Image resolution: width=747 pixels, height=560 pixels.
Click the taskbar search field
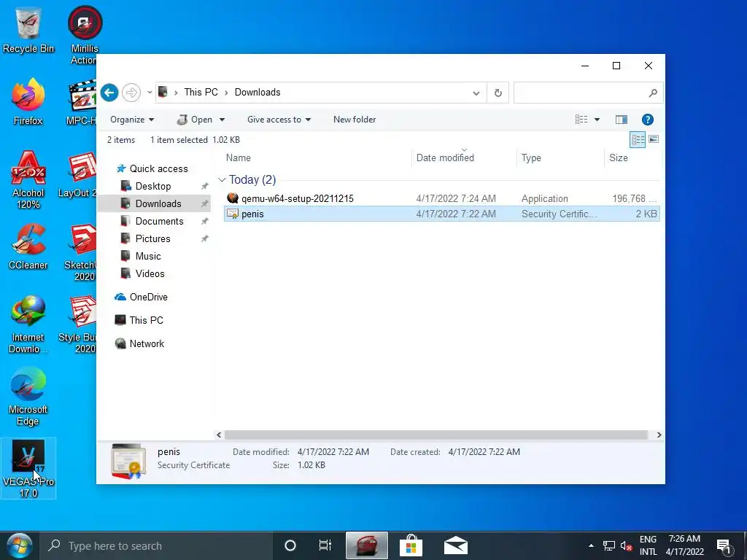pos(156,545)
